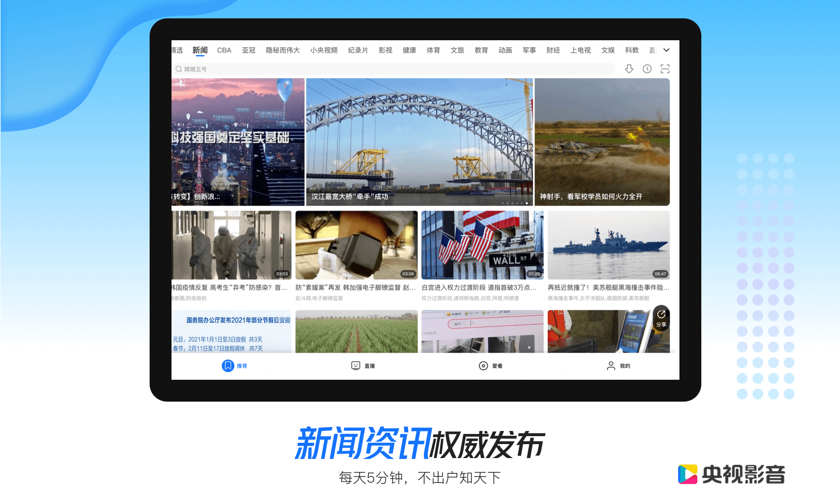Tap the 我的 profile icon
840x504 pixels.
[611, 366]
